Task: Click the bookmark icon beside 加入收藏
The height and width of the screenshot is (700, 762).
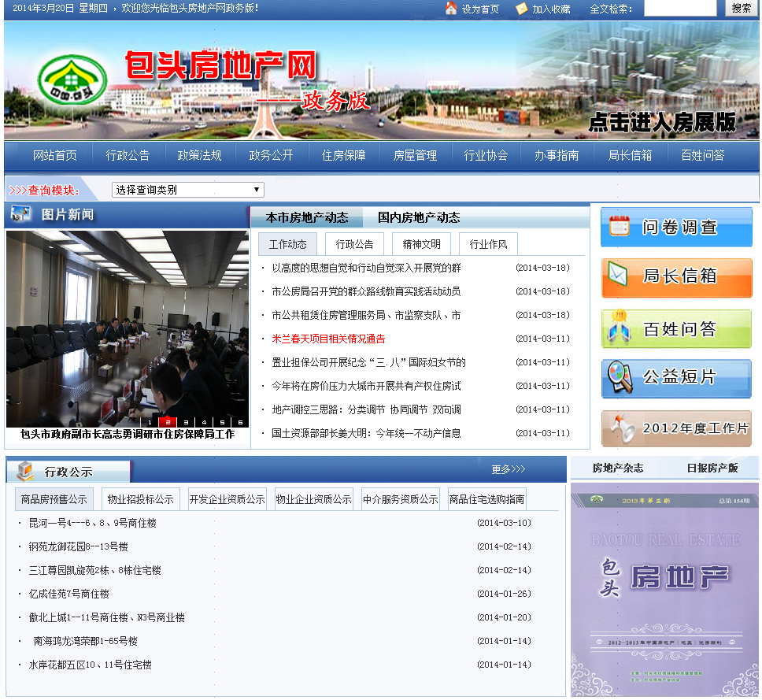Action: pyautogui.click(x=522, y=9)
